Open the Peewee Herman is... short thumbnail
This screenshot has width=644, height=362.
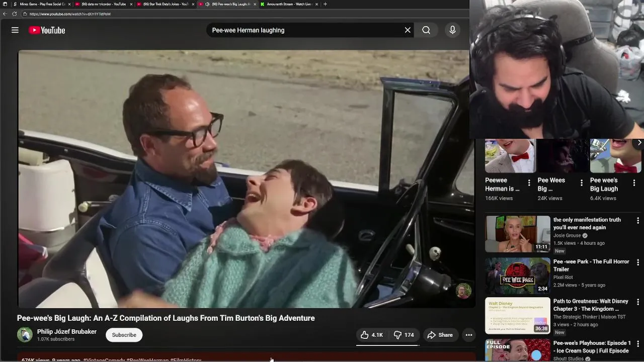(x=510, y=156)
